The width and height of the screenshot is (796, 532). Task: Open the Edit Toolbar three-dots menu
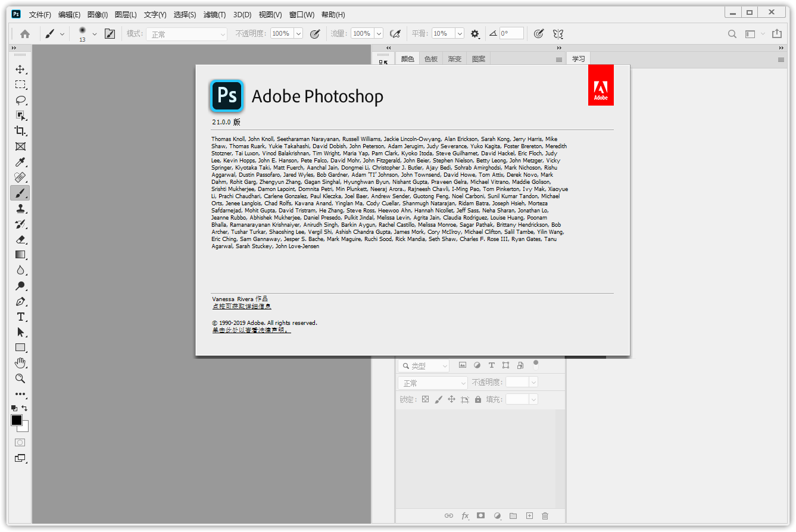(20, 394)
